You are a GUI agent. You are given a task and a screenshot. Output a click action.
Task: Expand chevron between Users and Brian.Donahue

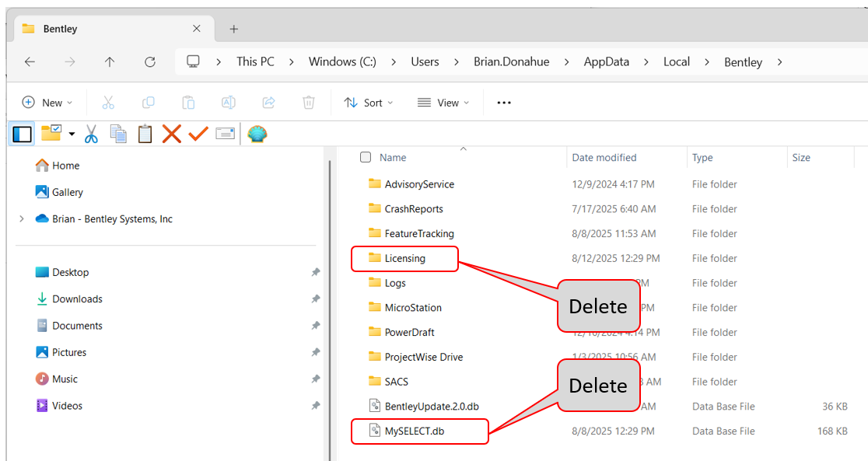click(x=456, y=62)
